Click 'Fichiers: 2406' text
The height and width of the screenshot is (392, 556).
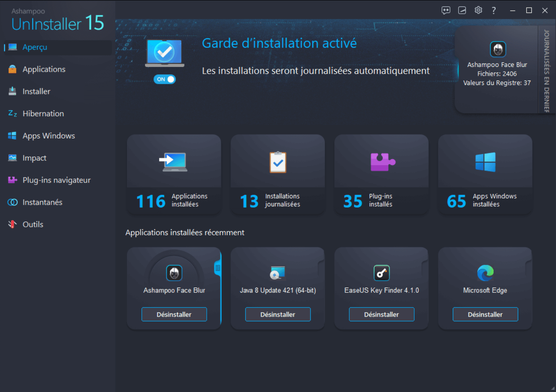pyautogui.click(x=497, y=74)
